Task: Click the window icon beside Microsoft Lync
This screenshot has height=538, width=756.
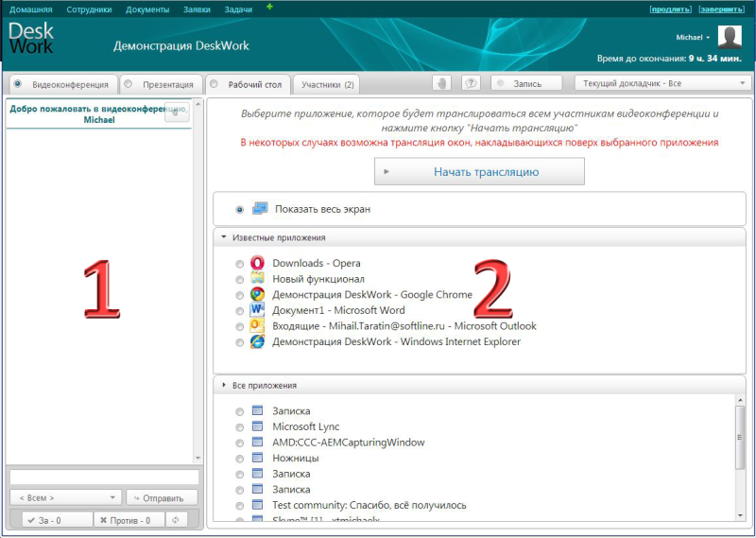Action: [x=257, y=426]
